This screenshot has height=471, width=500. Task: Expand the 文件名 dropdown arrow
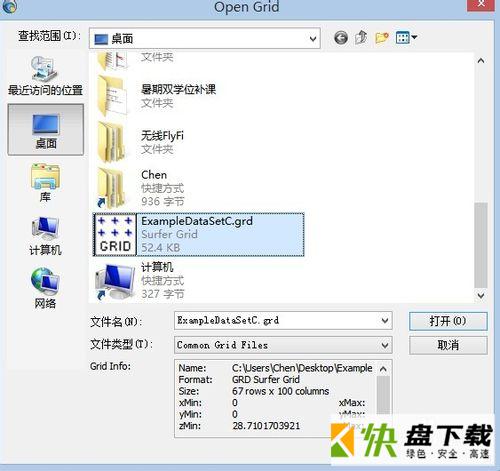(x=385, y=321)
